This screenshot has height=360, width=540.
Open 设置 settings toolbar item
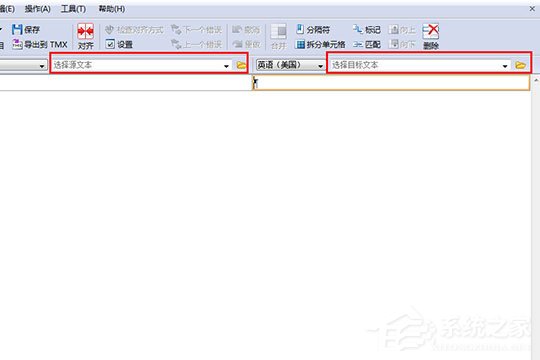click(119, 44)
